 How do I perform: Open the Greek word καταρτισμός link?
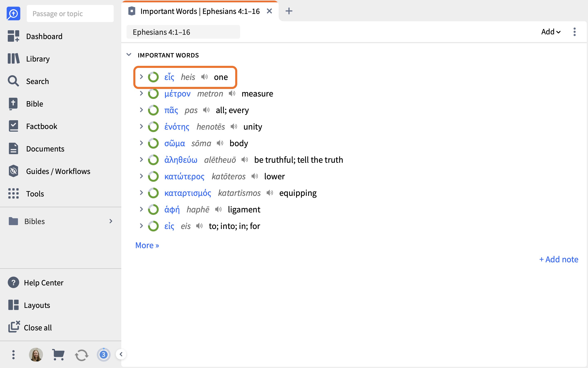pos(188,193)
